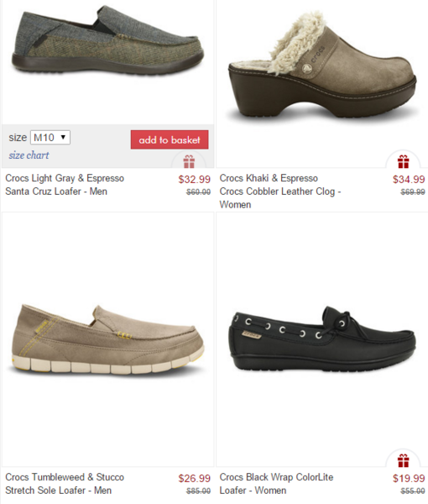Click the $32.99 sale price
Screen dimensions: 428x504
click(x=194, y=180)
